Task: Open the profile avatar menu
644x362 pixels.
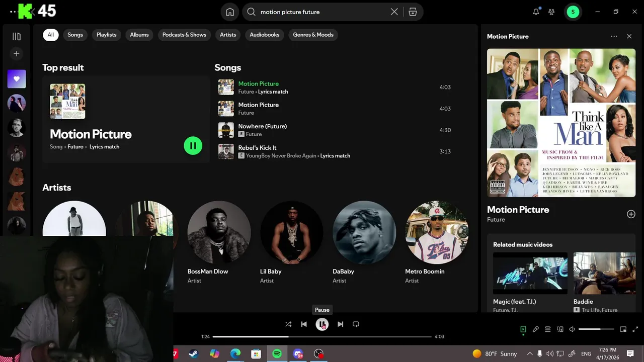Action: point(573,12)
